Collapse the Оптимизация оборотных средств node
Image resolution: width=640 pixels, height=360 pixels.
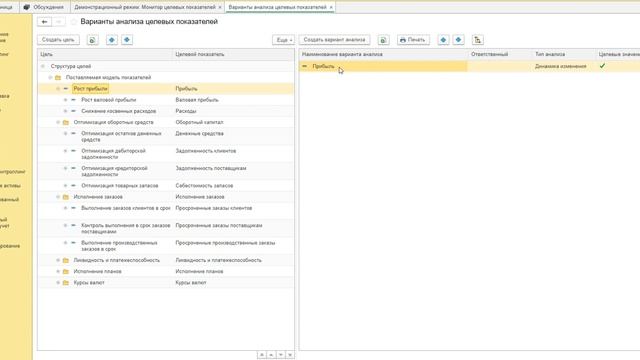point(58,122)
